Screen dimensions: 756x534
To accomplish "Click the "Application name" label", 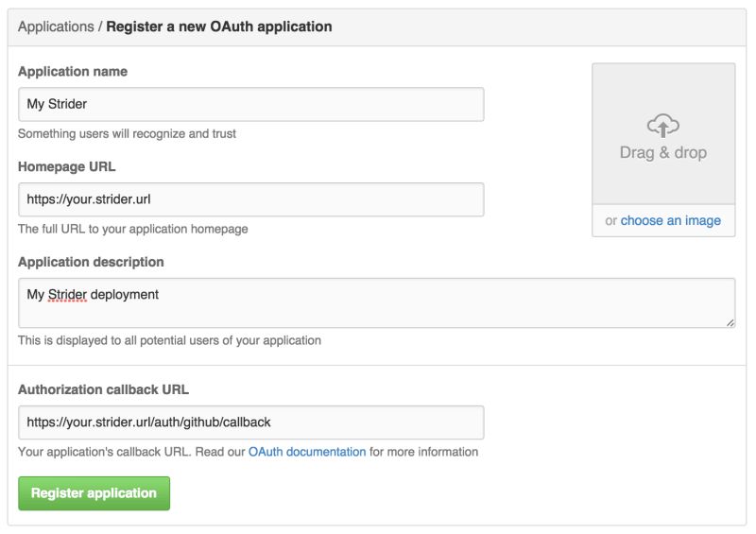I will point(73,72).
